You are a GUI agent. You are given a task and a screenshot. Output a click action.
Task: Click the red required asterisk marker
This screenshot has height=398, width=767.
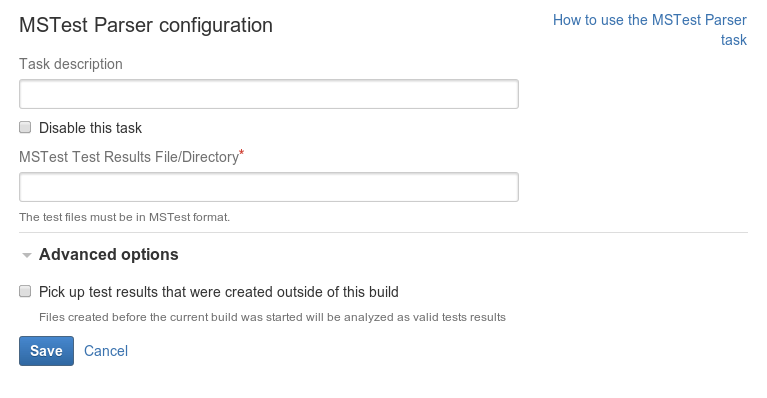pos(242,154)
